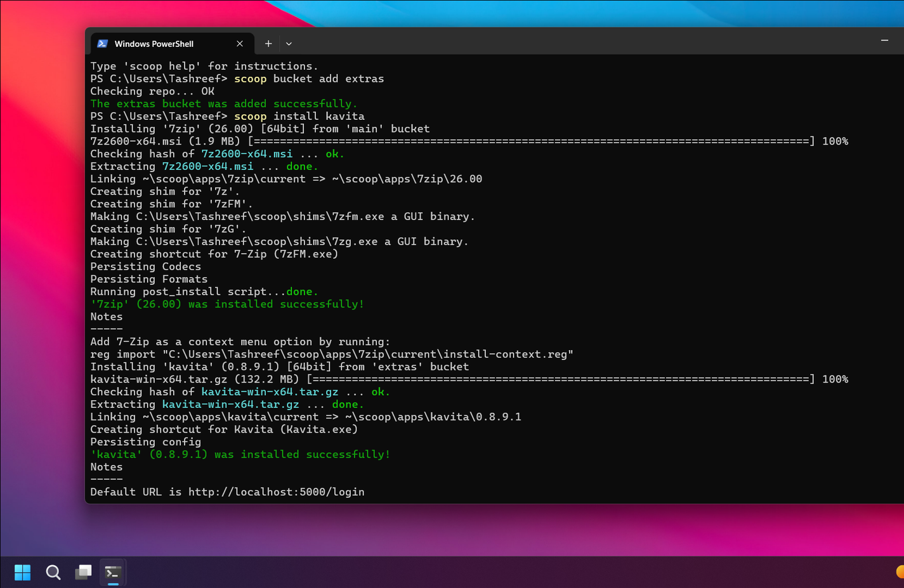Click 'Running post_install script...done.' line
The height and width of the screenshot is (588, 904).
[204, 292]
